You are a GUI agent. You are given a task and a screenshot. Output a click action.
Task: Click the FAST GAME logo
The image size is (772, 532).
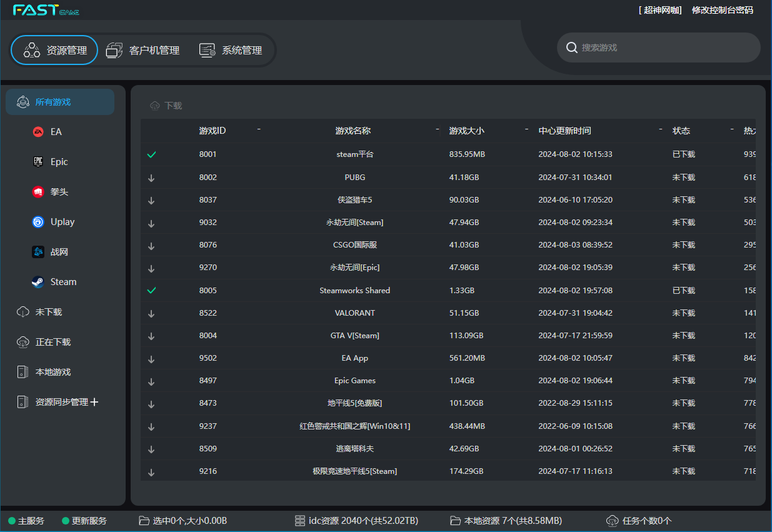[x=46, y=10]
